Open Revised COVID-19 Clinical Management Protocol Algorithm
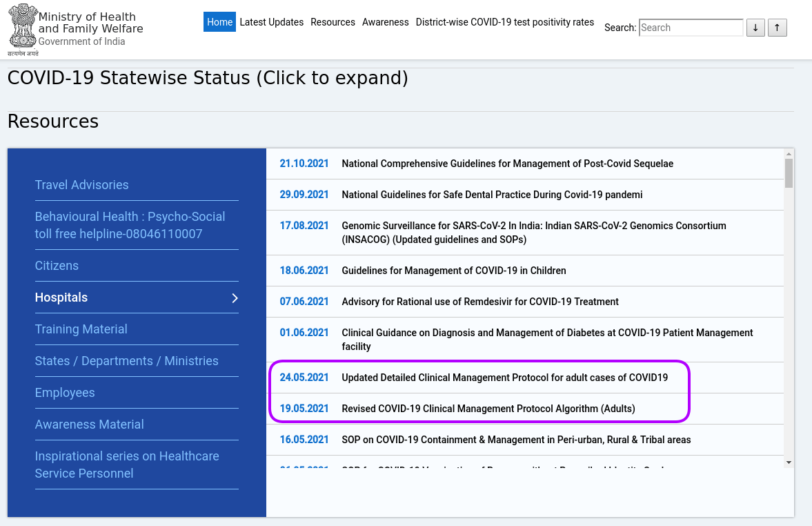Image resolution: width=812 pixels, height=526 pixels. tap(488, 409)
